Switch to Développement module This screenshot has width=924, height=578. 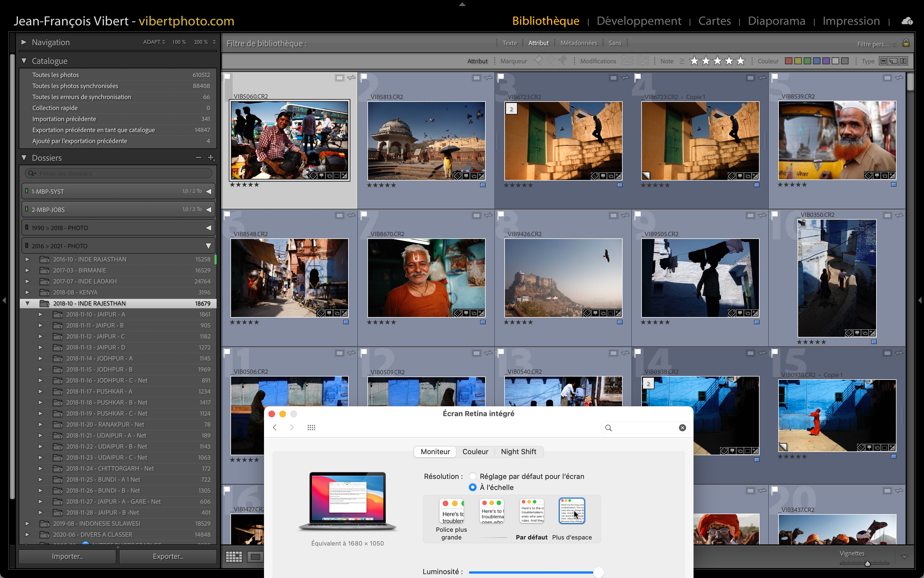click(x=639, y=21)
